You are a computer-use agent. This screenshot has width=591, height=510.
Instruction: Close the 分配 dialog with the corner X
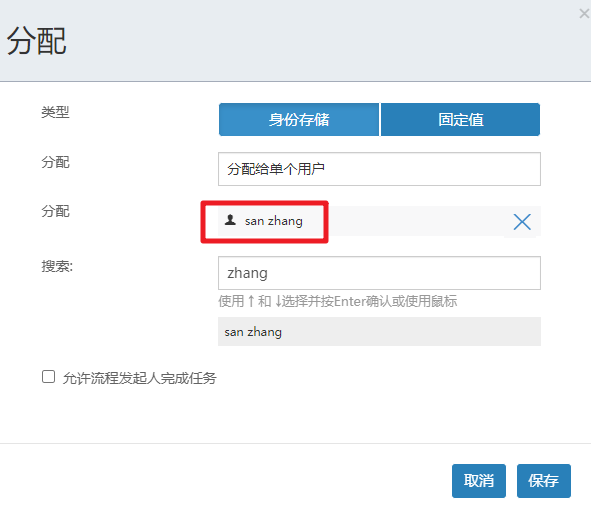point(584,14)
